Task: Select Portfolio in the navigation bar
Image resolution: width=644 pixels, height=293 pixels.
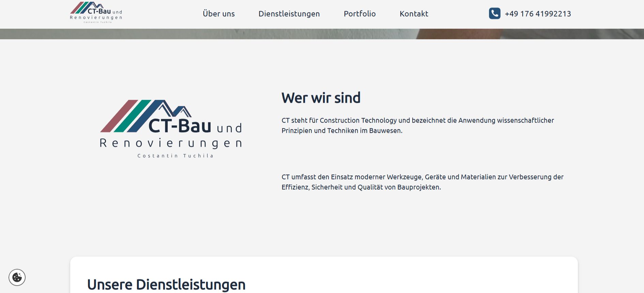Action: 359,14
